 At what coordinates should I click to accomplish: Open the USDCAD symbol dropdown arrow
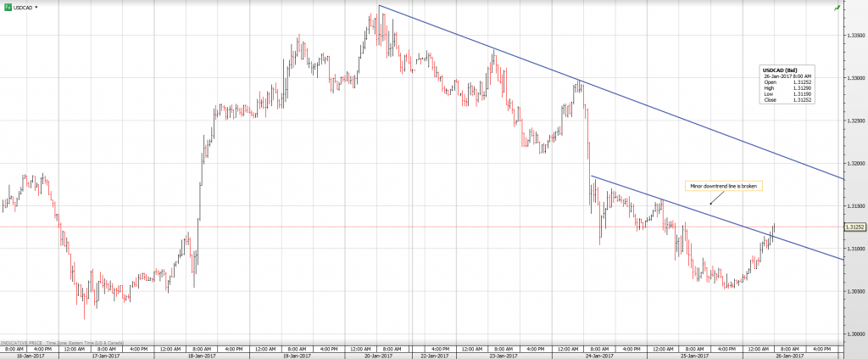pyautogui.click(x=37, y=7)
